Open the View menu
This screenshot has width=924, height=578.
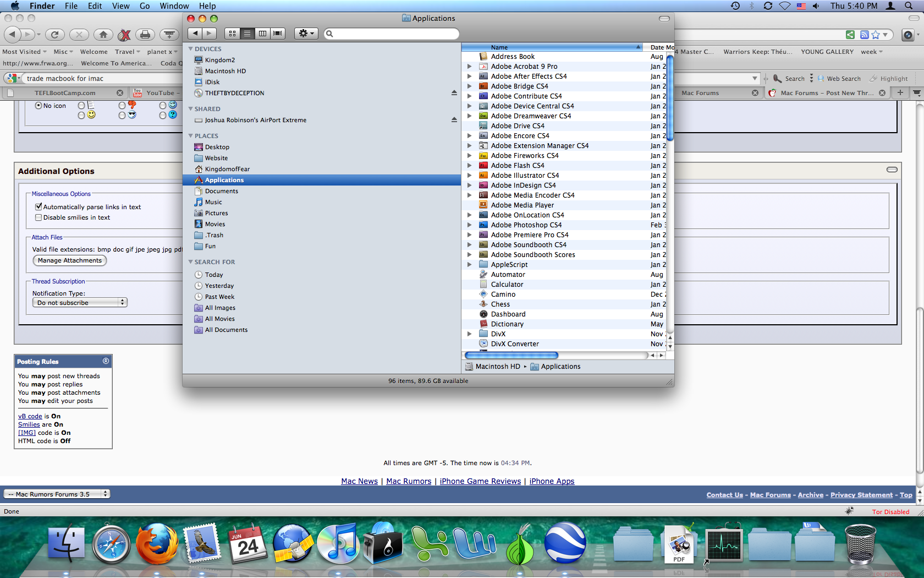pyautogui.click(x=121, y=6)
